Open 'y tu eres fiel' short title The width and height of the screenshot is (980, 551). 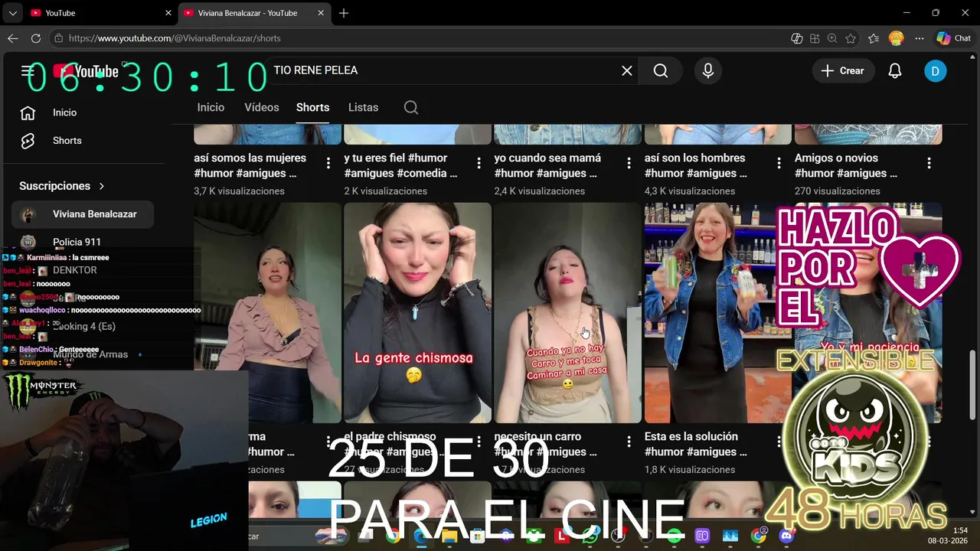pos(401,165)
